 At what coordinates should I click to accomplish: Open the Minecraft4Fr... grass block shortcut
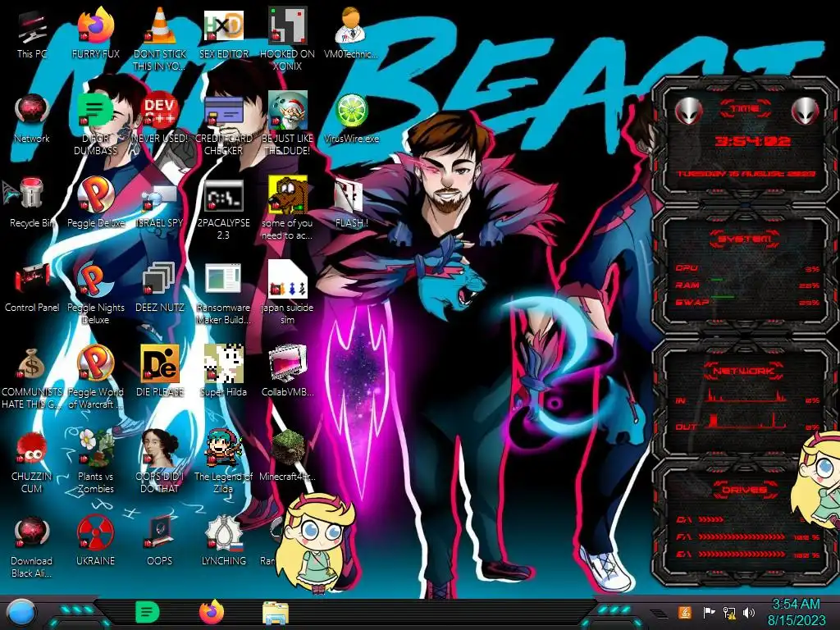[288, 456]
